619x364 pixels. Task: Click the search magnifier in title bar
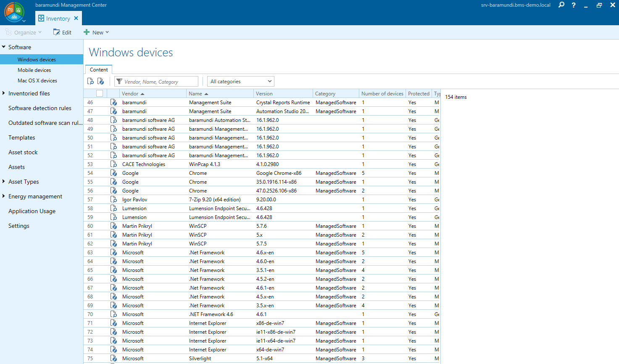[561, 5]
